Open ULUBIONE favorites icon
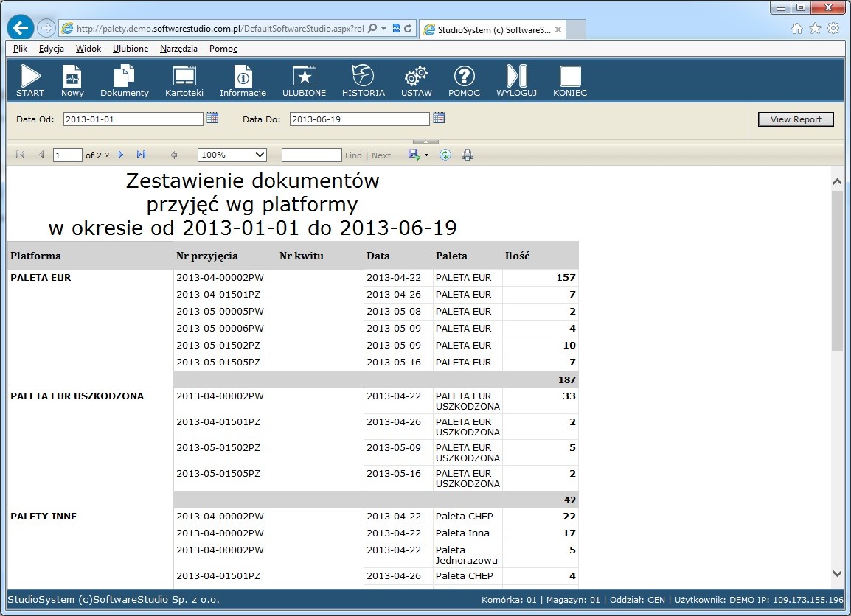This screenshot has width=851, height=616. [x=305, y=76]
